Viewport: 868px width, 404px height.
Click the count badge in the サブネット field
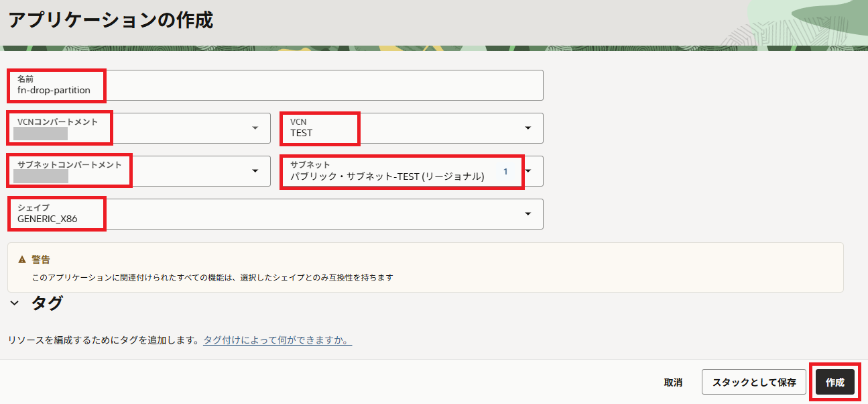click(505, 172)
